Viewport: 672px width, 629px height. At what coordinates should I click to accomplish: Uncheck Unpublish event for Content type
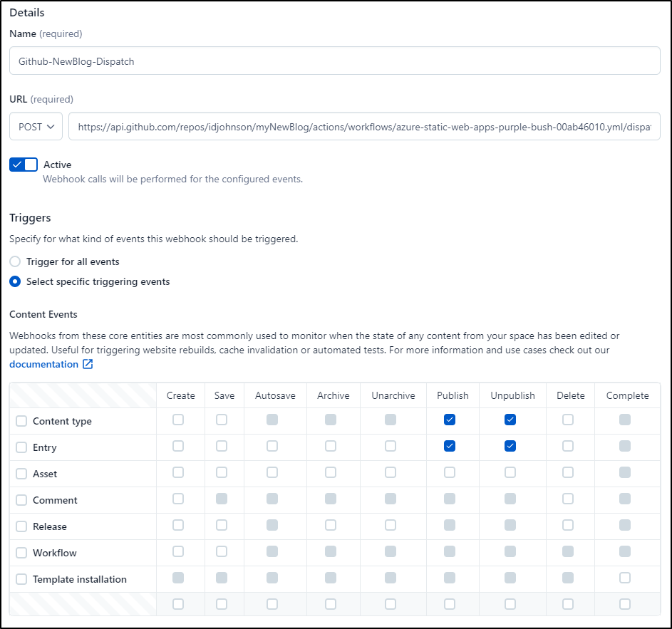coord(510,420)
